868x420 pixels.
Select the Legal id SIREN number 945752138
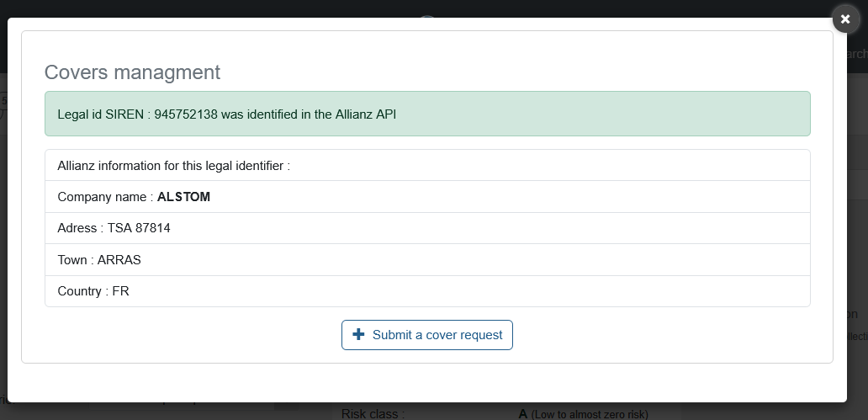[x=187, y=114]
